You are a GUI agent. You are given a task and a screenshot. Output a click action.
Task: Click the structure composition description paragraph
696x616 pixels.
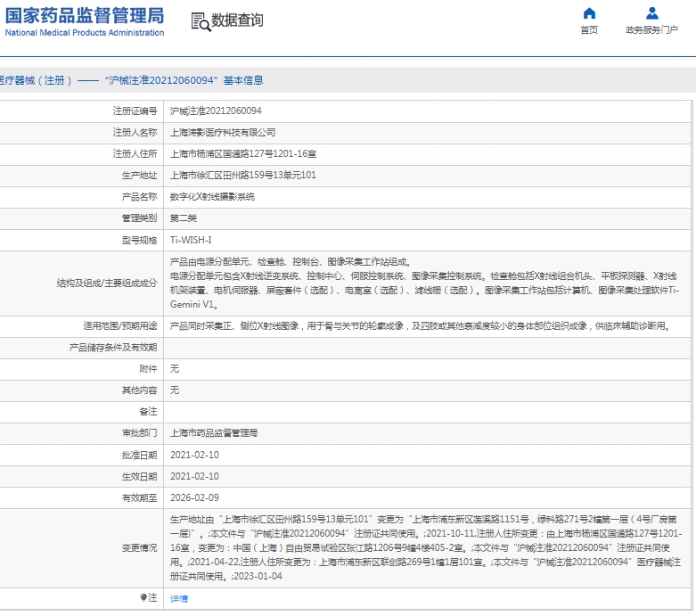424,283
